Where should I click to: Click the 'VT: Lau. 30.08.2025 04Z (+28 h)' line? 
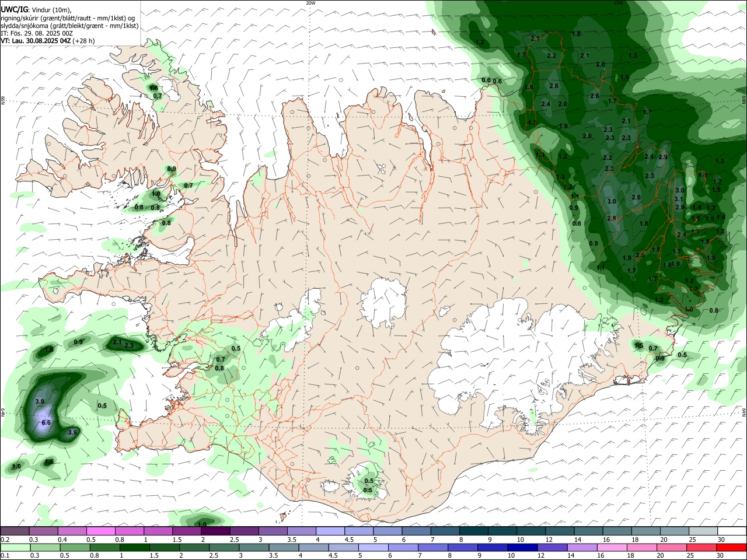(48, 41)
